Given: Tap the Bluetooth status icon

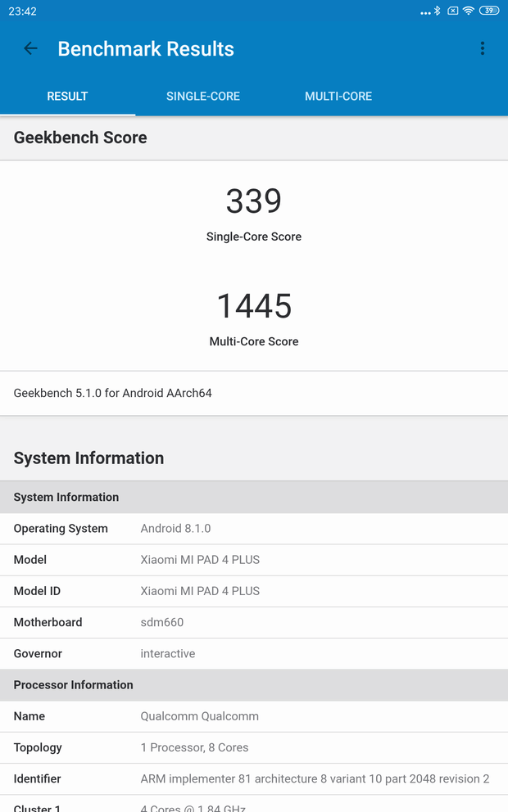Looking at the screenshot, I should click(438, 11).
